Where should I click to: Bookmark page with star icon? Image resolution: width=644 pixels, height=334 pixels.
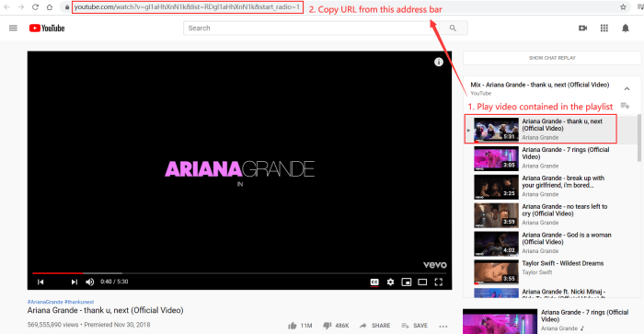click(x=623, y=7)
